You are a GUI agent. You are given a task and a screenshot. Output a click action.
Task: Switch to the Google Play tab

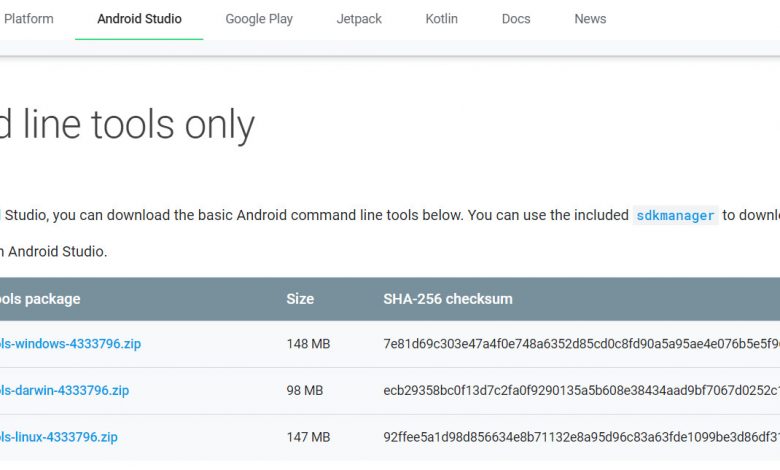coord(259,19)
